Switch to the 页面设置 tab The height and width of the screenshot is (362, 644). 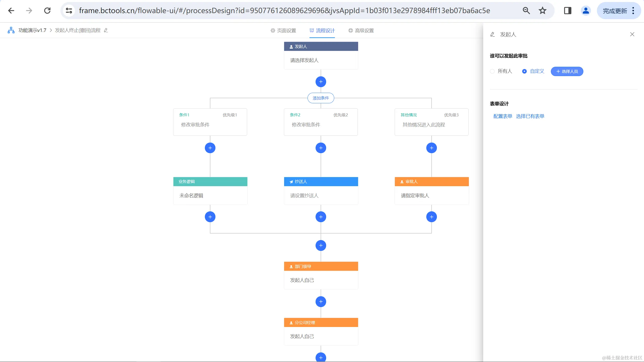pos(283,30)
